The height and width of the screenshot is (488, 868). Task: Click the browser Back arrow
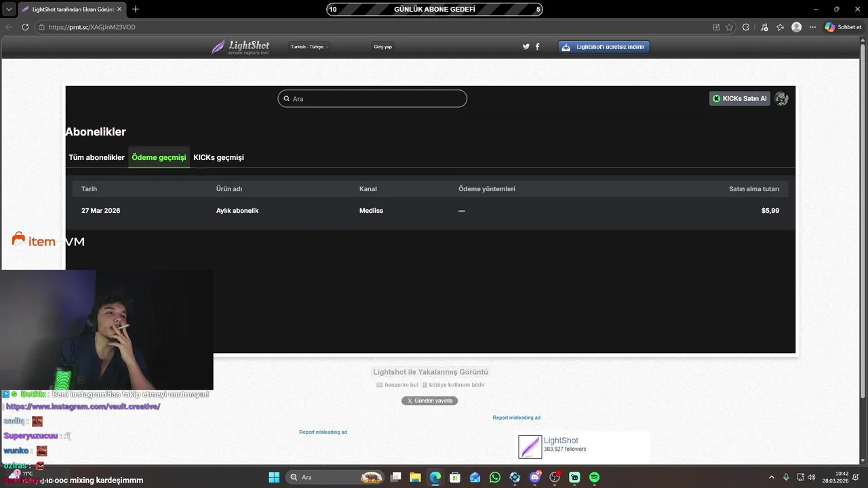pyautogui.click(x=9, y=27)
